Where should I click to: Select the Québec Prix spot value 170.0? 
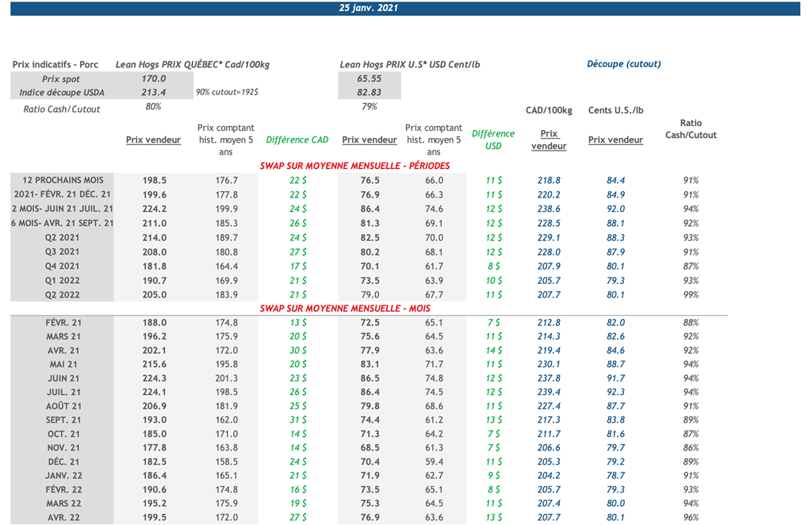(x=153, y=79)
